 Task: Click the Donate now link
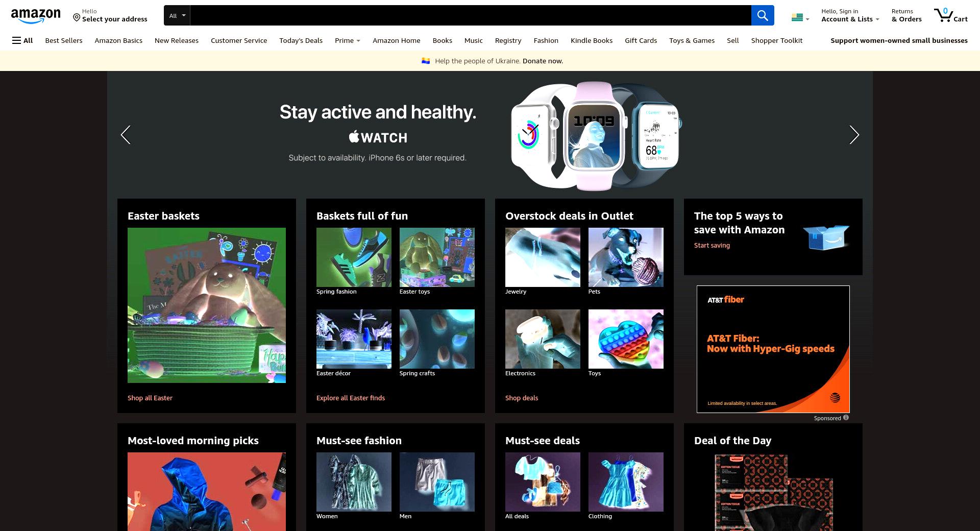543,61
